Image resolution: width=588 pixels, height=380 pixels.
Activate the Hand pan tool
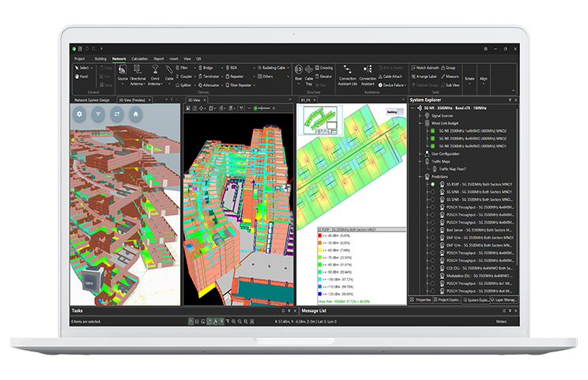click(81, 77)
